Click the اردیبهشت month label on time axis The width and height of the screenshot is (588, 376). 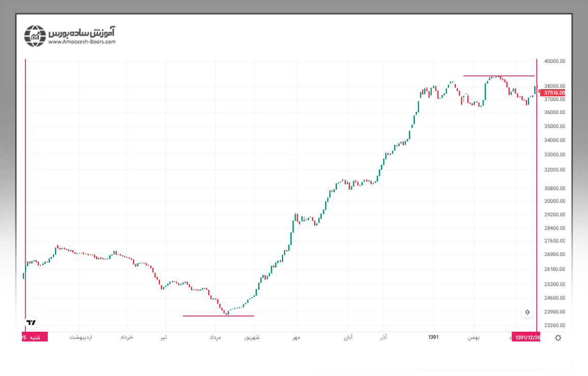click(x=80, y=337)
